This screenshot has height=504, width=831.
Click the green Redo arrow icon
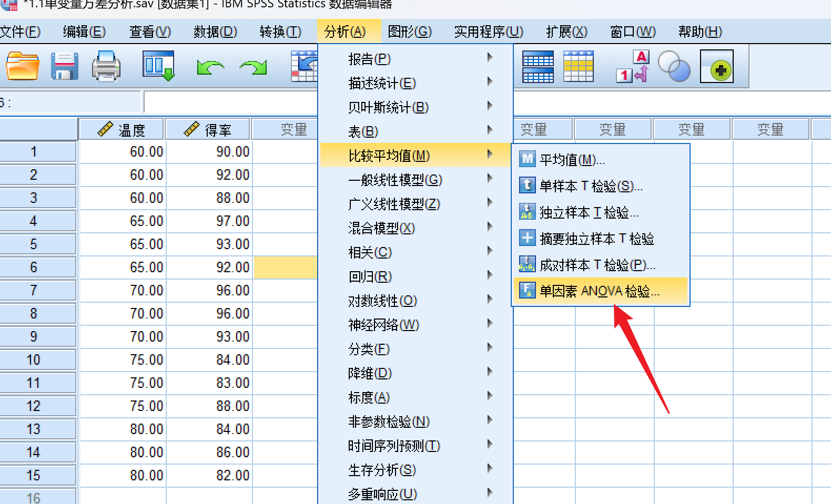(253, 67)
